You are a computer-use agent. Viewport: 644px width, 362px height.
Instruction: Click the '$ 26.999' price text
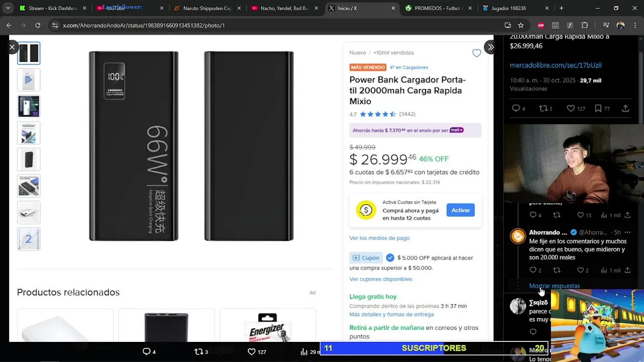pos(378,159)
